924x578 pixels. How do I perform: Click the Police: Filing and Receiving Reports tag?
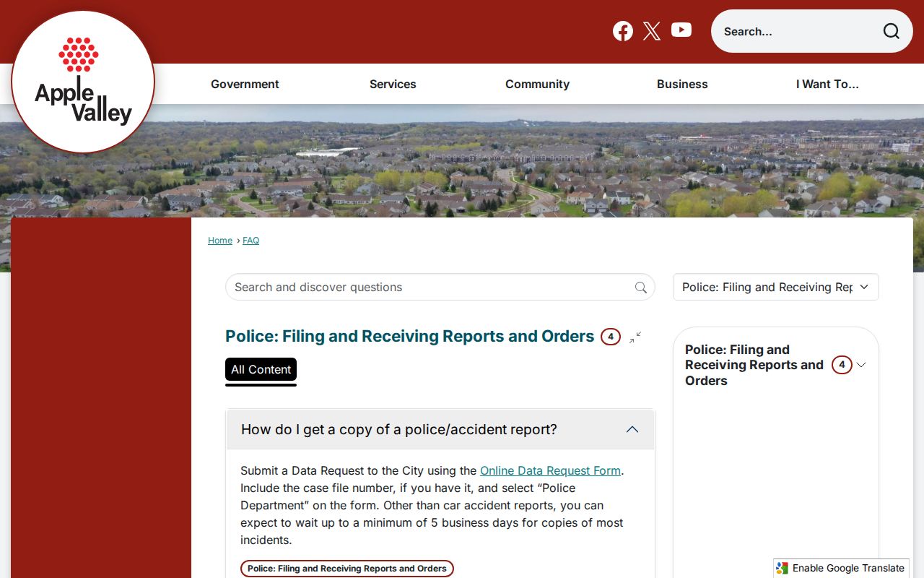coord(347,569)
